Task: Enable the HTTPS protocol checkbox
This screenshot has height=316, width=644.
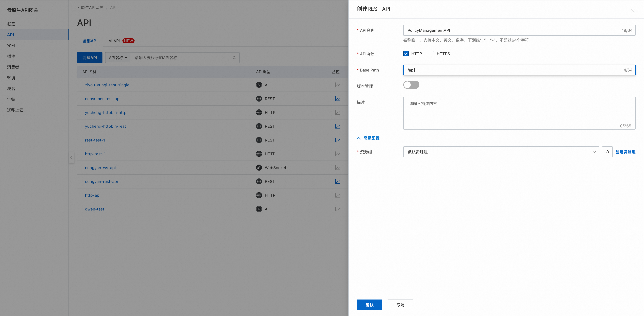Action: [x=431, y=54]
